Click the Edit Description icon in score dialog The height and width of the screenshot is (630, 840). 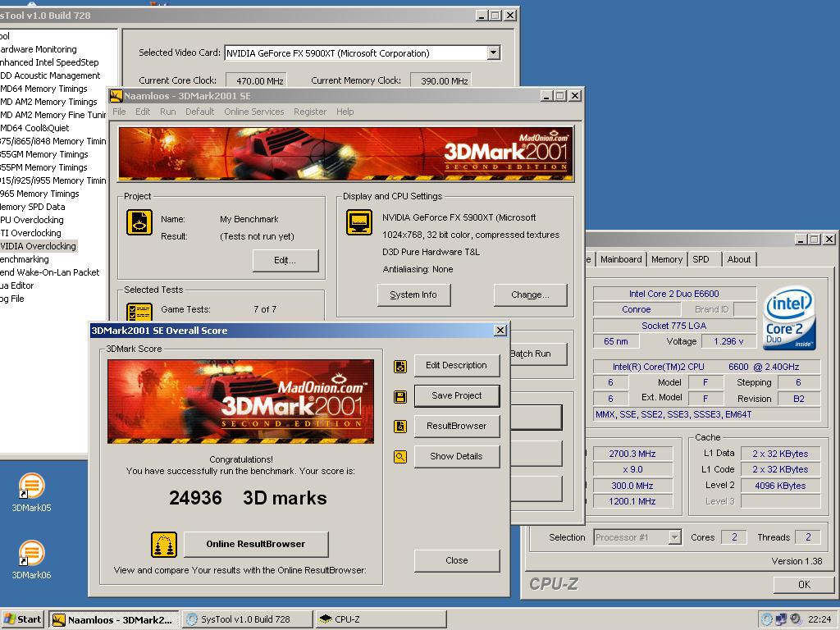[x=400, y=367]
